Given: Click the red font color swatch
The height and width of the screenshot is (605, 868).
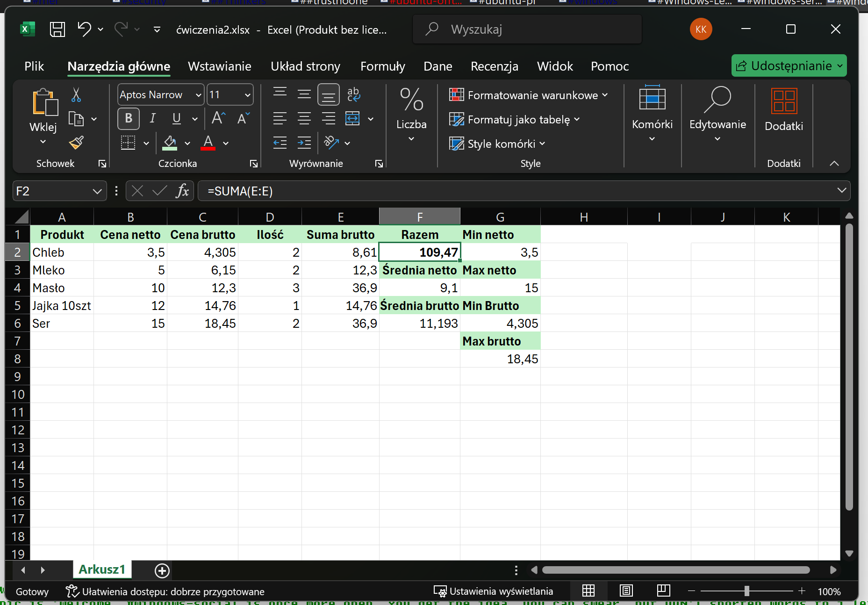Looking at the screenshot, I should tap(208, 143).
